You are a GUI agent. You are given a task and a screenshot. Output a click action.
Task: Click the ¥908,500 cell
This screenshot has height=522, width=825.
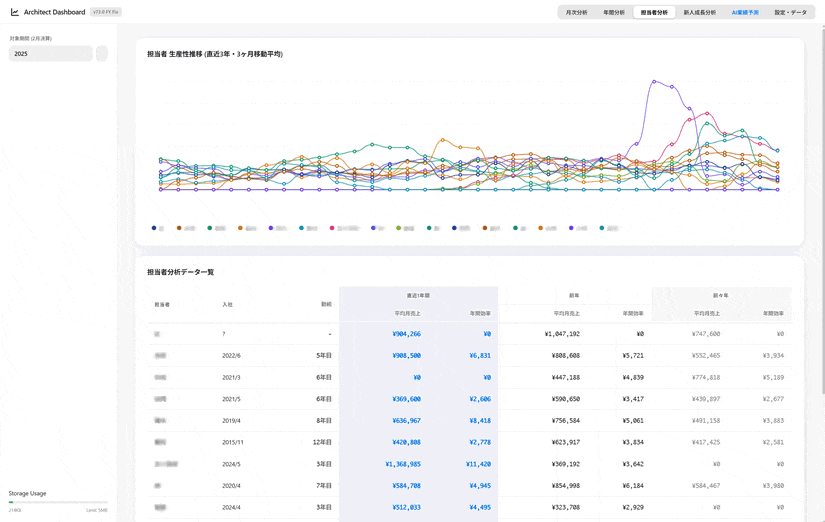tap(407, 356)
